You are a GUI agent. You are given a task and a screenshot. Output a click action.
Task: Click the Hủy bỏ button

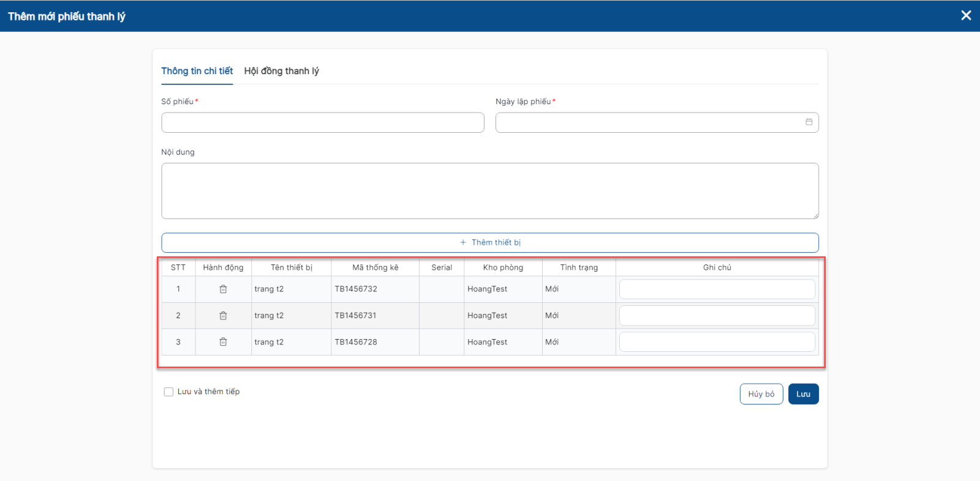point(761,394)
